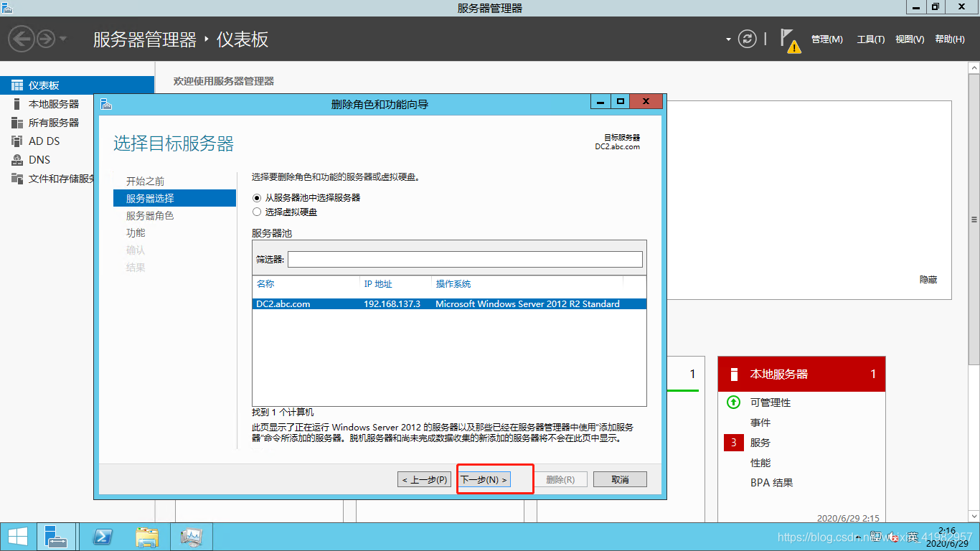The width and height of the screenshot is (980, 551).
Task: Sort server pool by 操作系统 column
Action: click(x=453, y=284)
